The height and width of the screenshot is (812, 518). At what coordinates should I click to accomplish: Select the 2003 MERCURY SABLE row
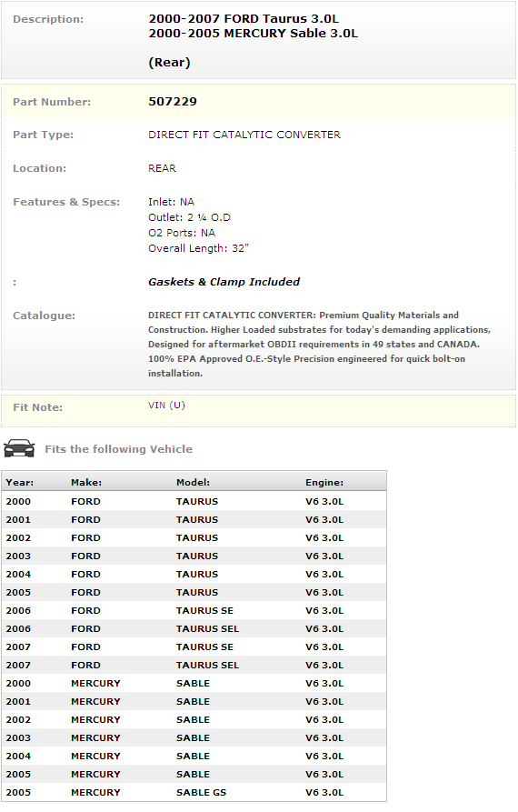click(194, 737)
